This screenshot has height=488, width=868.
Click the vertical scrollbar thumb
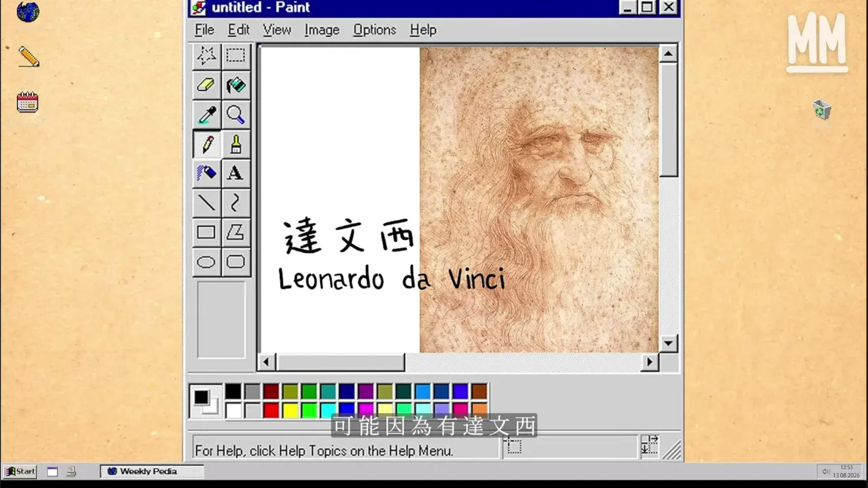coord(669,120)
